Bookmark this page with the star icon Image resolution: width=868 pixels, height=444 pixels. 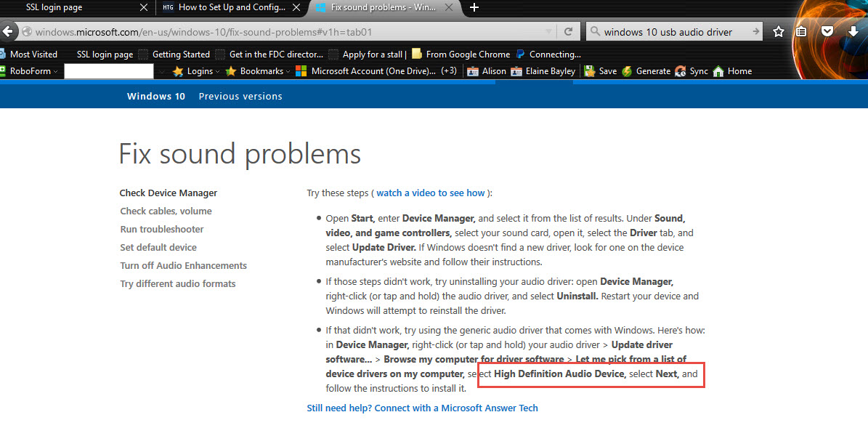(x=779, y=32)
